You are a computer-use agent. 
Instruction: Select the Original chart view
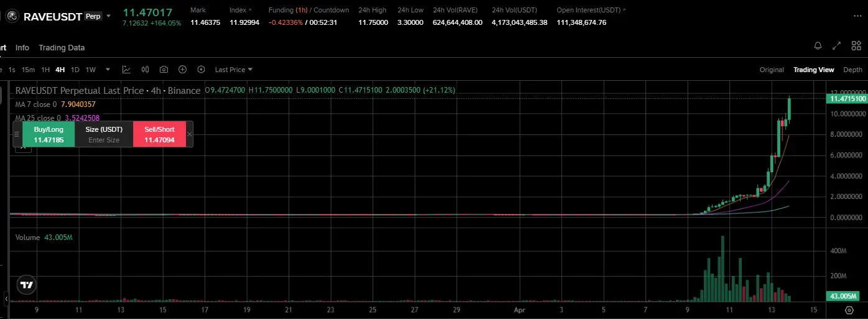click(x=772, y=70)
